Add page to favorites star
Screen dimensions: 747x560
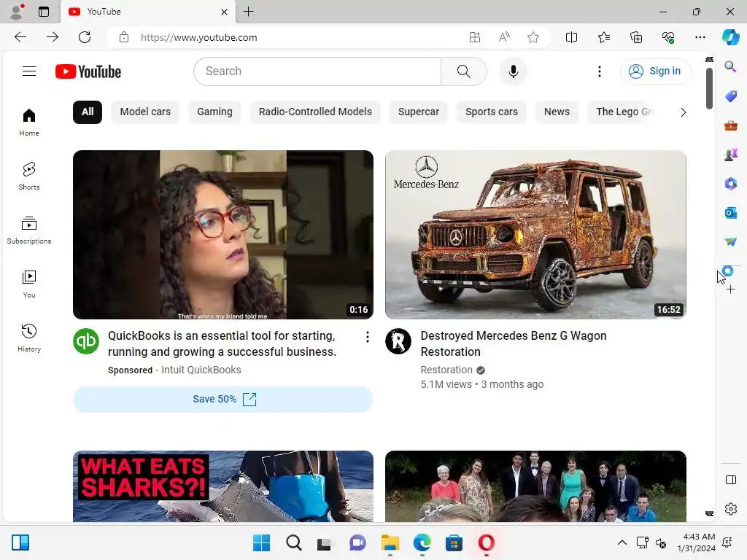(533, 37)
